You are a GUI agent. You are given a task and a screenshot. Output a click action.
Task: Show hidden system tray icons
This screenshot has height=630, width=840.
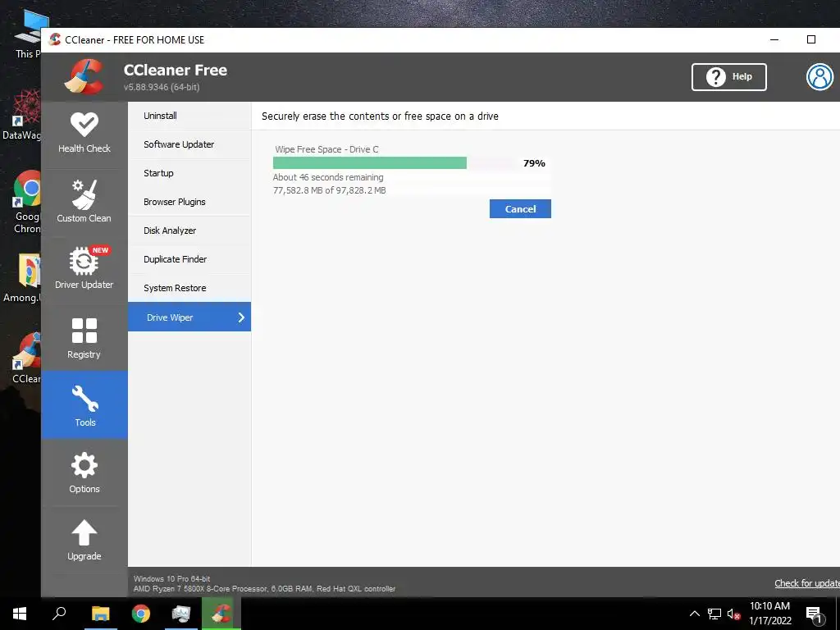click(x=694, y=614)
